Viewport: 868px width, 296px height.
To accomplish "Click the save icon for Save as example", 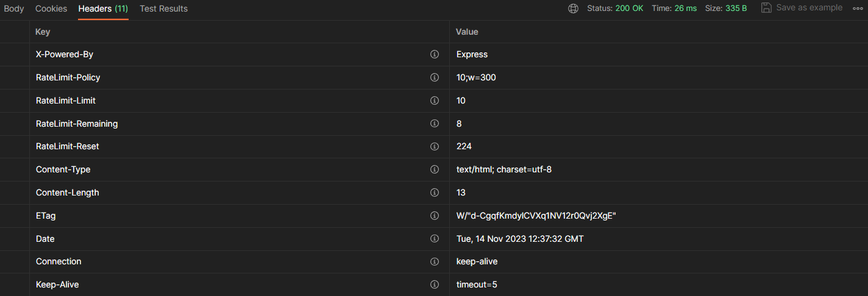I will click(766, 8).
